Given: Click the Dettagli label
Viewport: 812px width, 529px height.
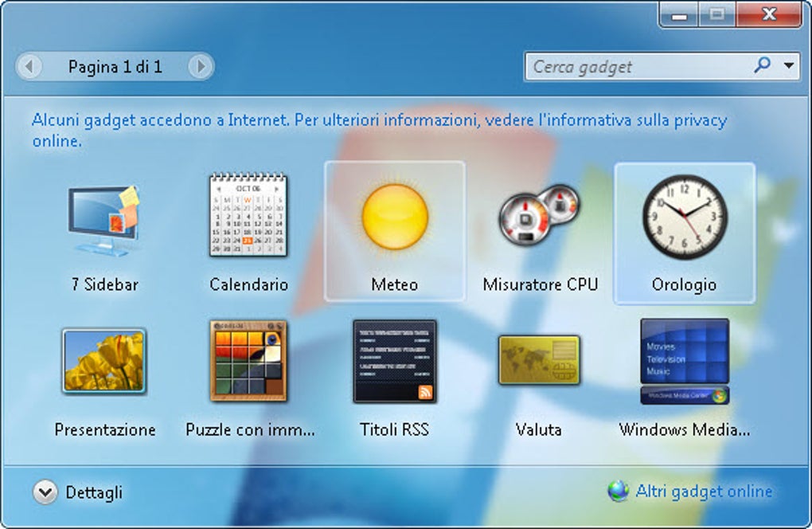Looking at the screenshot, I should [94, 492].
